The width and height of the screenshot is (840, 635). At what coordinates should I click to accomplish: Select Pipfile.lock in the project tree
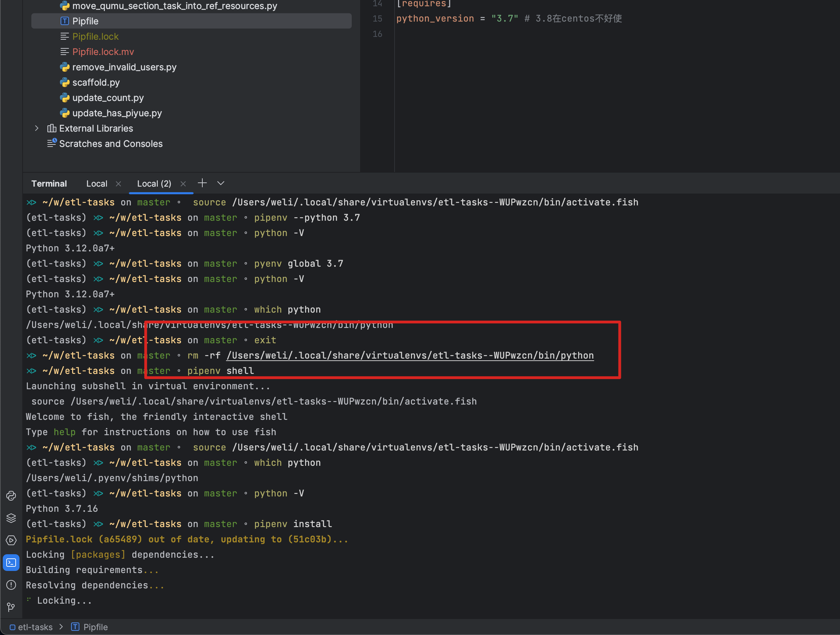pos(95,37)
